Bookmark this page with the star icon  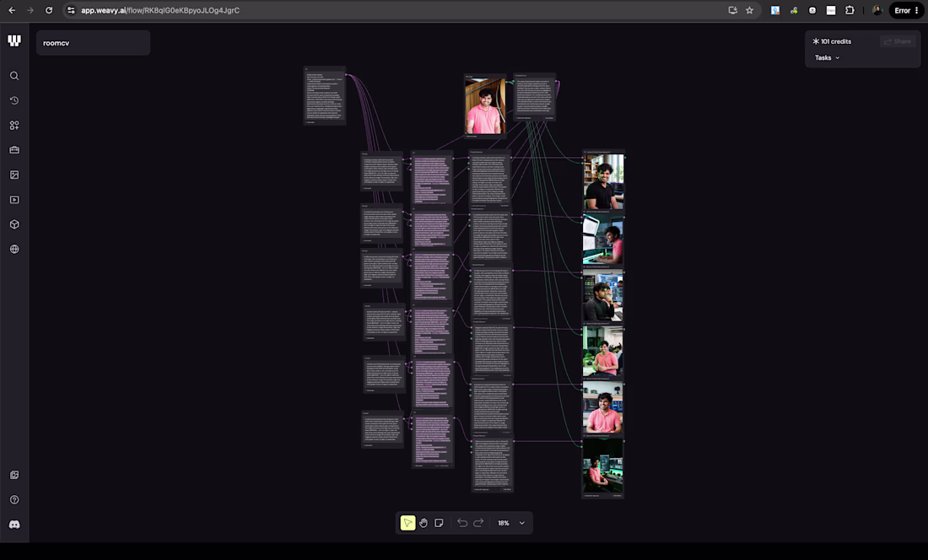[749, 10]
